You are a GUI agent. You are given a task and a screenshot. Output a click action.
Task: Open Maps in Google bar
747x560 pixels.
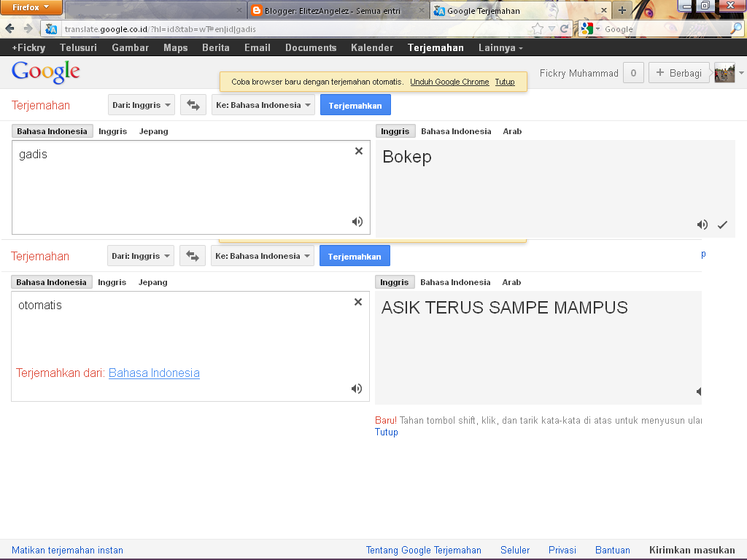pos(175,47)
